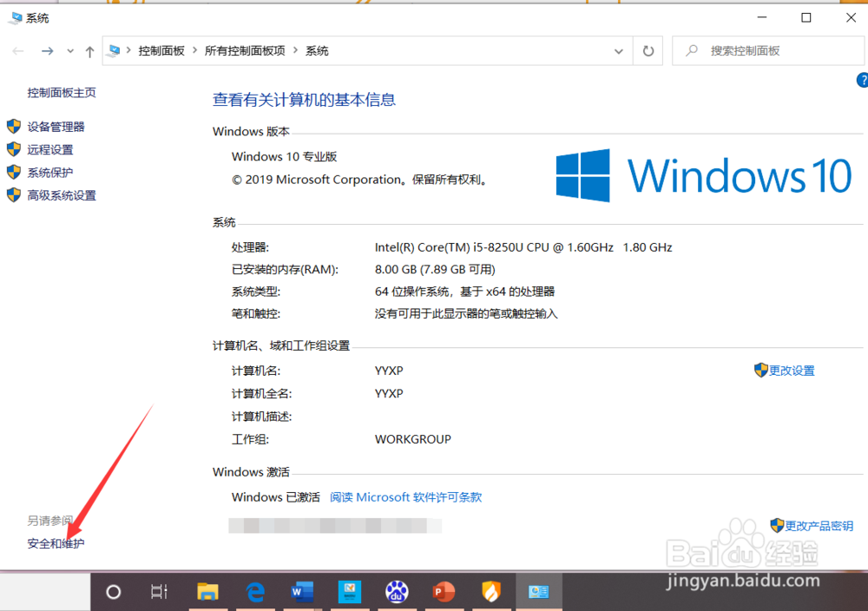Open help with the blue question icon
This screenshot has height=611, width=868.
tap(863, 80)
